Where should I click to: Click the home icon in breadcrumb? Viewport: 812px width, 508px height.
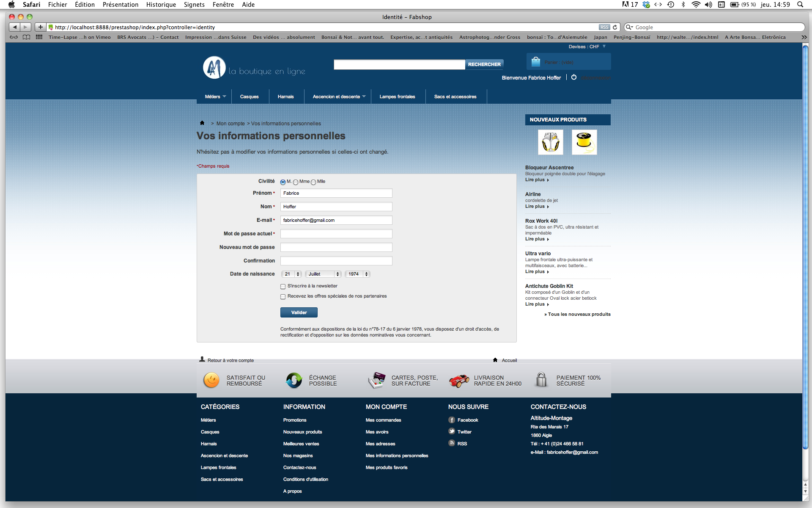pos(202,123)
